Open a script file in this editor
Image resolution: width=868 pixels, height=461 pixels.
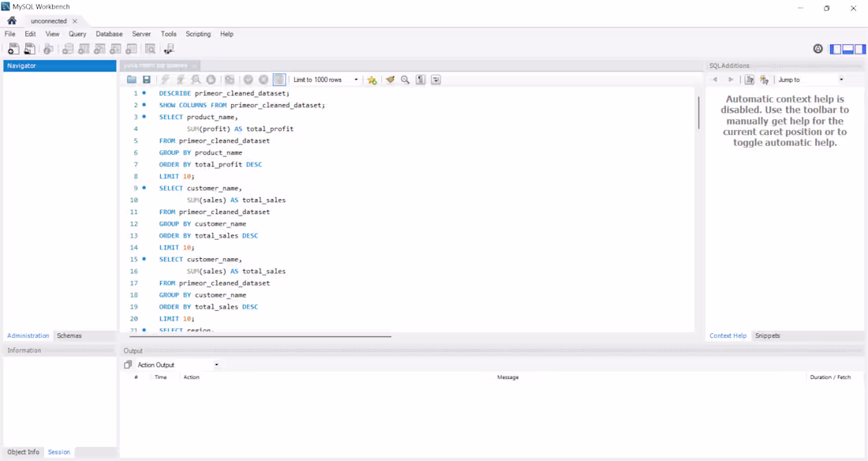coord(131,80)
